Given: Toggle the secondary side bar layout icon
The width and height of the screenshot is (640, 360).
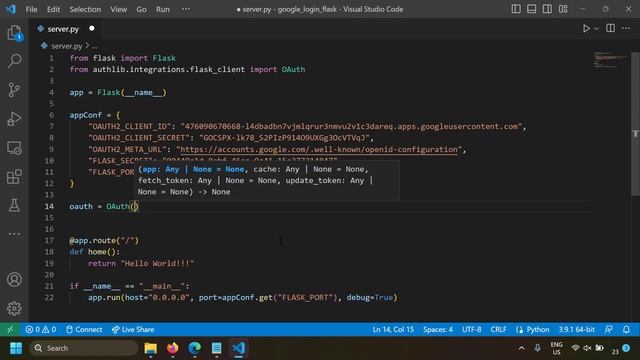Looking at the screenshot, I should coord(547,9).
